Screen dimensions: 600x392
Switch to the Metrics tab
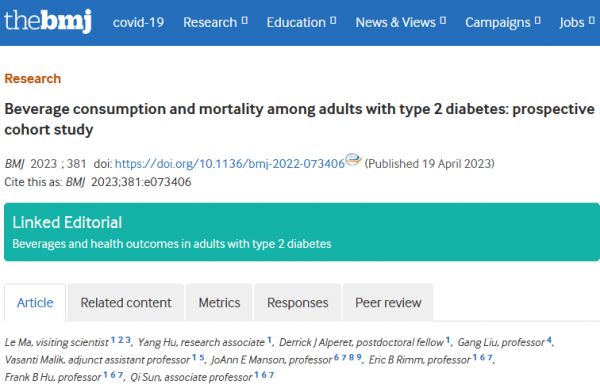[x=219, y=302]
